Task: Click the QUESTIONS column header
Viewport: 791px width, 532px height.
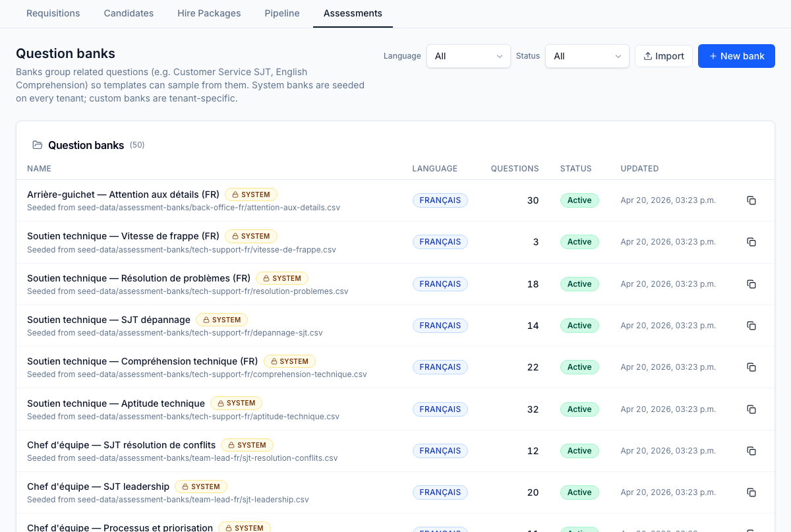Action: click(x=515, y=169)
